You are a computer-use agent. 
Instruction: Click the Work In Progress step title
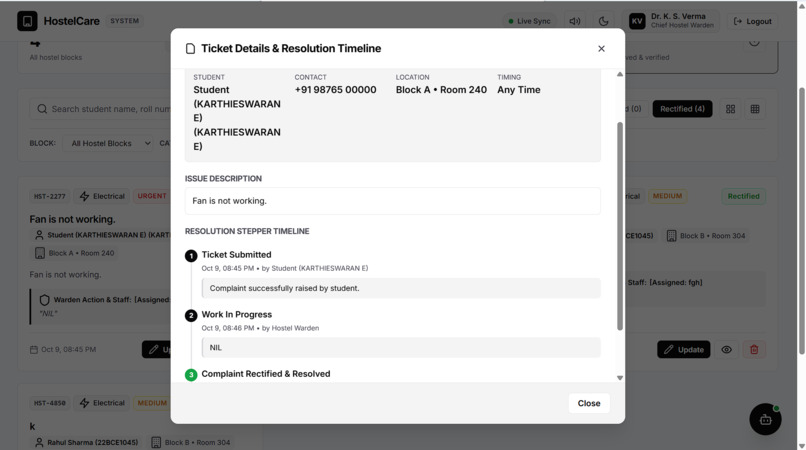coord(237,314)
